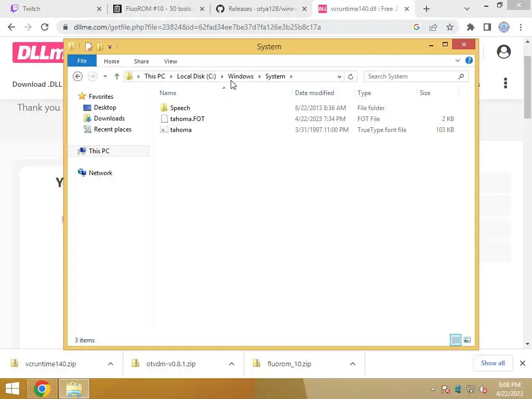Open the File tab in Explorer ribbon
This screenshot has height=399, width=532.
click(82, 61)
